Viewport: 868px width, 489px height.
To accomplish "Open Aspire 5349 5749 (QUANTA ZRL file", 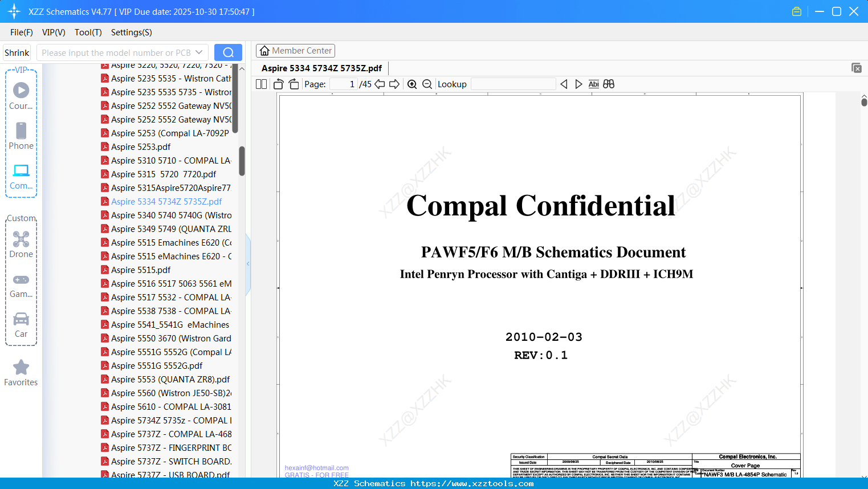I will coord(166,229).
